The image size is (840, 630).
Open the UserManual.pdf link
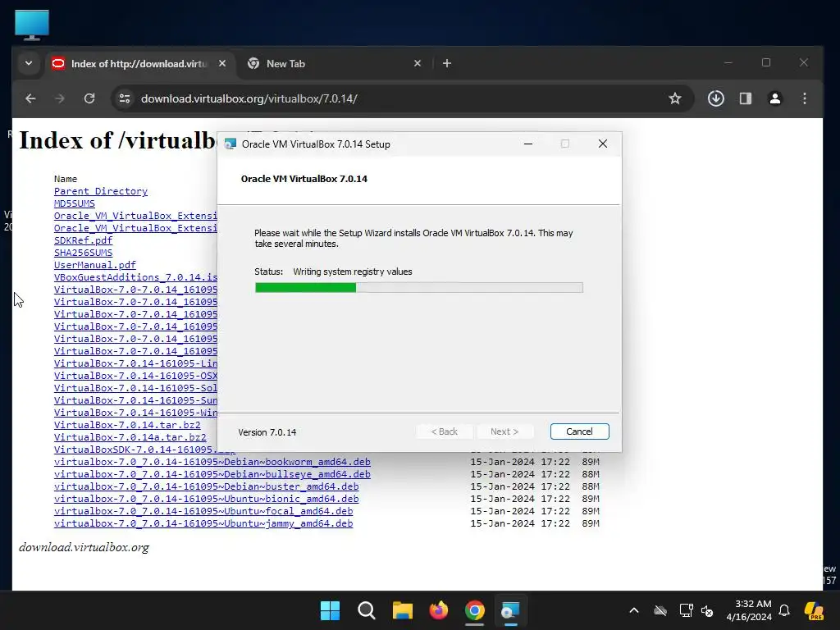point(95,265)
